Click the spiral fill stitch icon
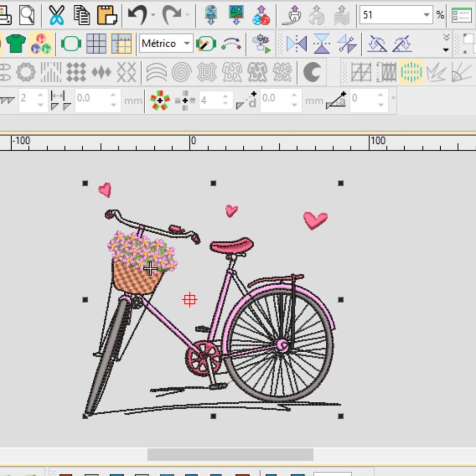This screenshot has width=476, height=476. 181,72
